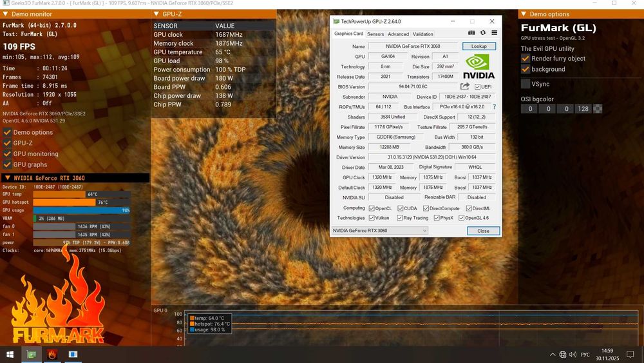Open the GPU-Z hamburger menu

coord(495,33)
